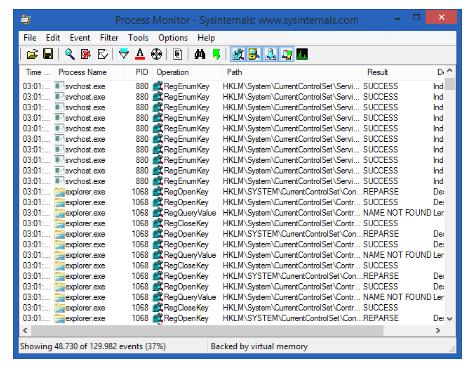
Task: Toggle Show Registry Activity
Action: pos(238,54)
